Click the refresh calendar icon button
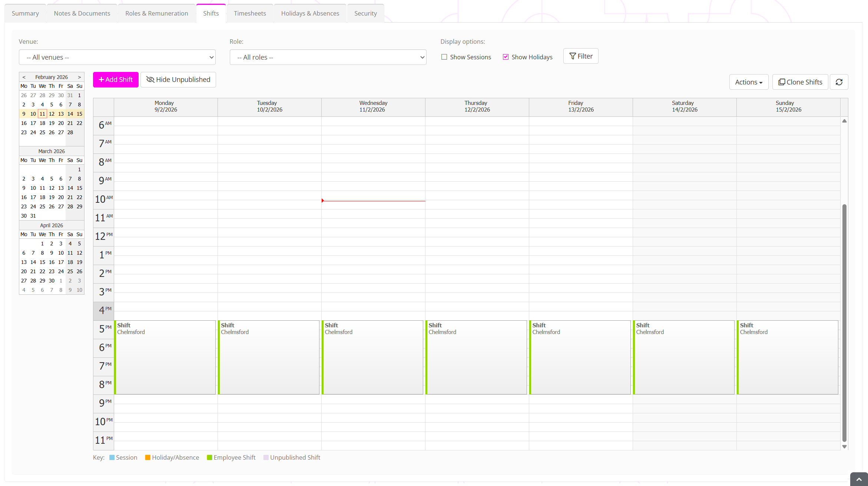868x486 pixels. pyautogui.click(x=839, y=82)
